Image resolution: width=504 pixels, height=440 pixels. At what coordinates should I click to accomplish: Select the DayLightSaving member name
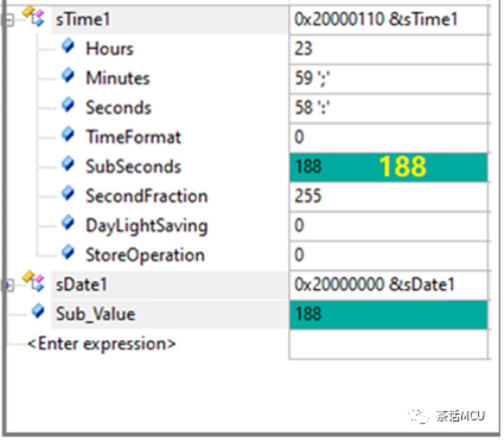[x=147, y=226]
